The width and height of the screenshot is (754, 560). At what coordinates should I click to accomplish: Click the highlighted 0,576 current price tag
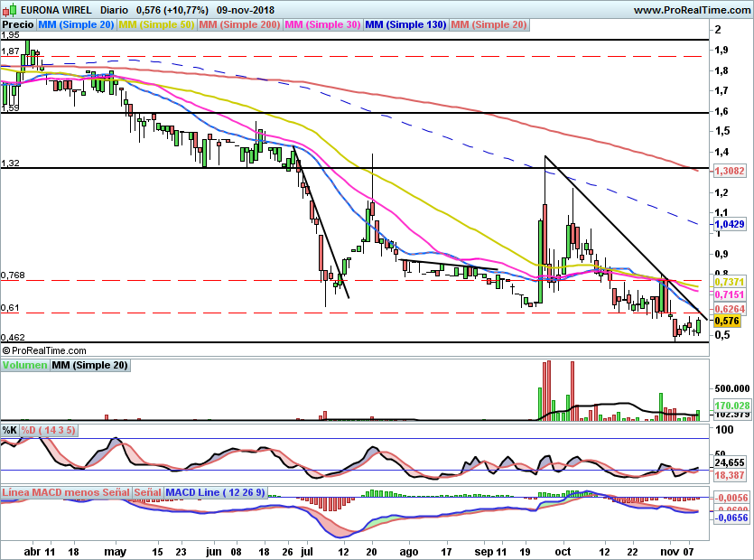727,321
